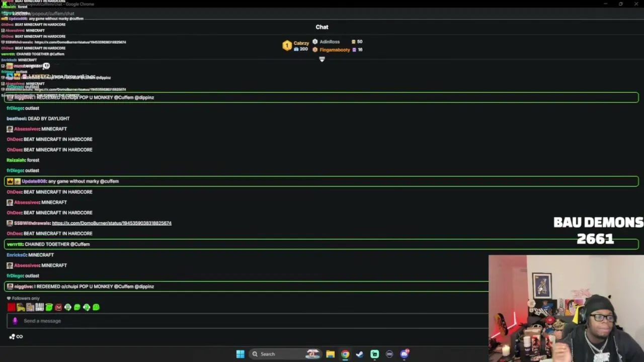Insert the BAU text emote
Image resolution: width=644 pixels, height=362 pixels.
[x=39, y=307]
